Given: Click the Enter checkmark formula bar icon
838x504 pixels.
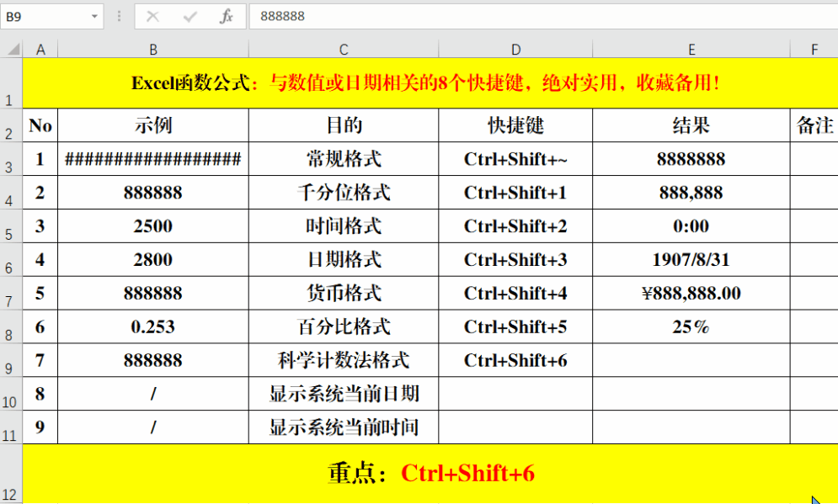Looking at the screenshot, I should tap(189, 17).
